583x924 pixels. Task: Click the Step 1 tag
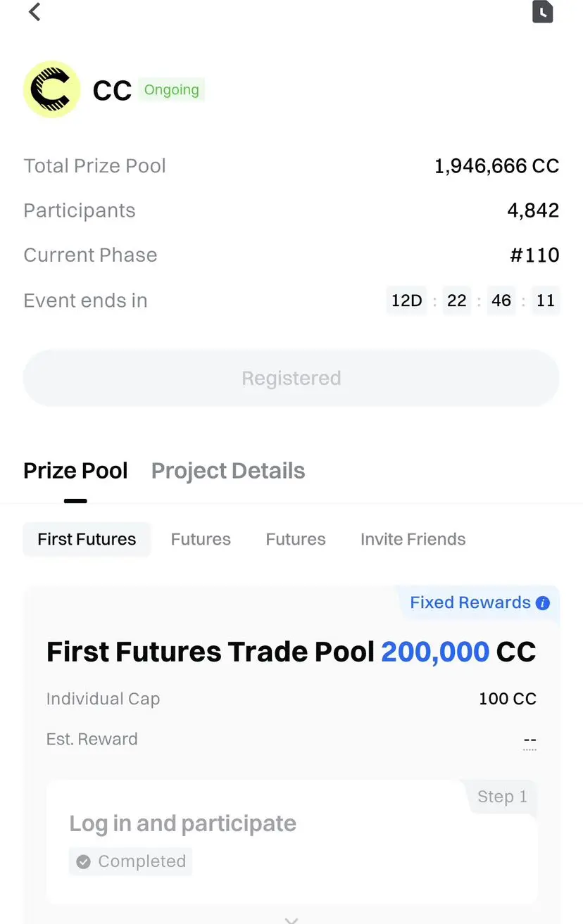502,797
